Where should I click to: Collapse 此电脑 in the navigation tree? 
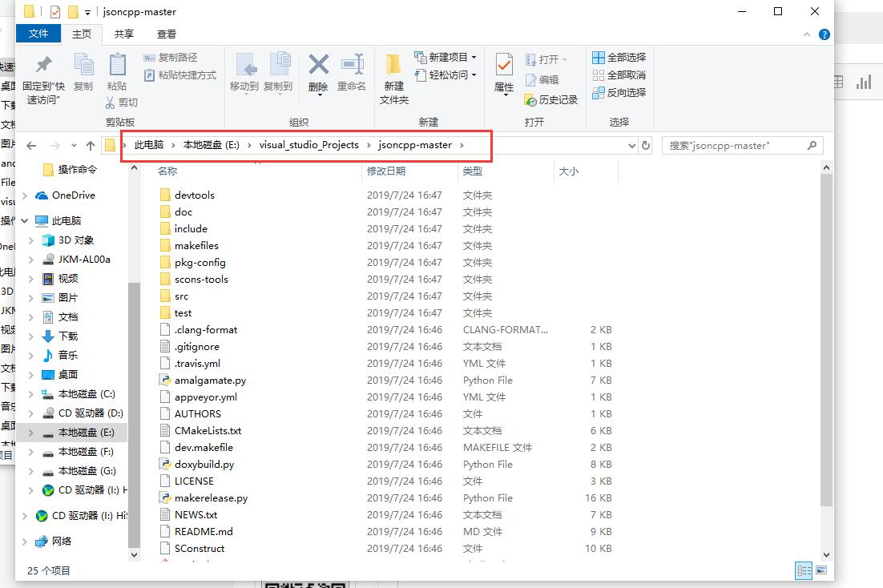click(24, 220)
